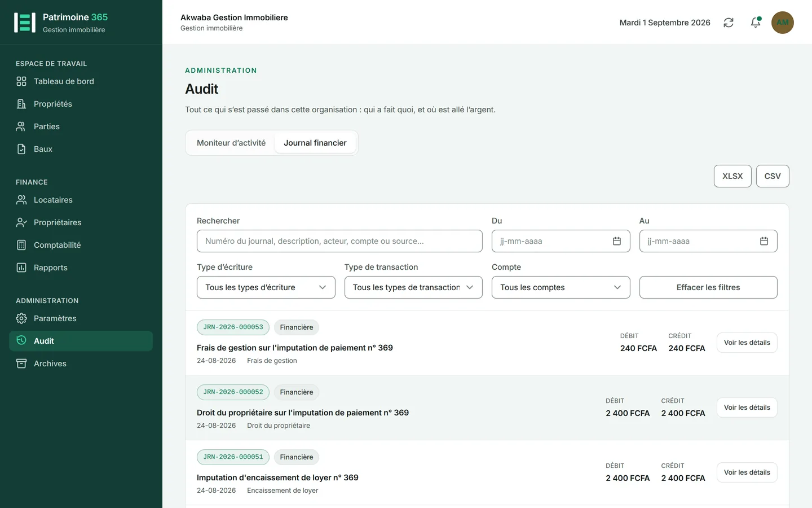
Task: Click Financière tag on JRN-2026-000053 row
Action: [297, 327]
